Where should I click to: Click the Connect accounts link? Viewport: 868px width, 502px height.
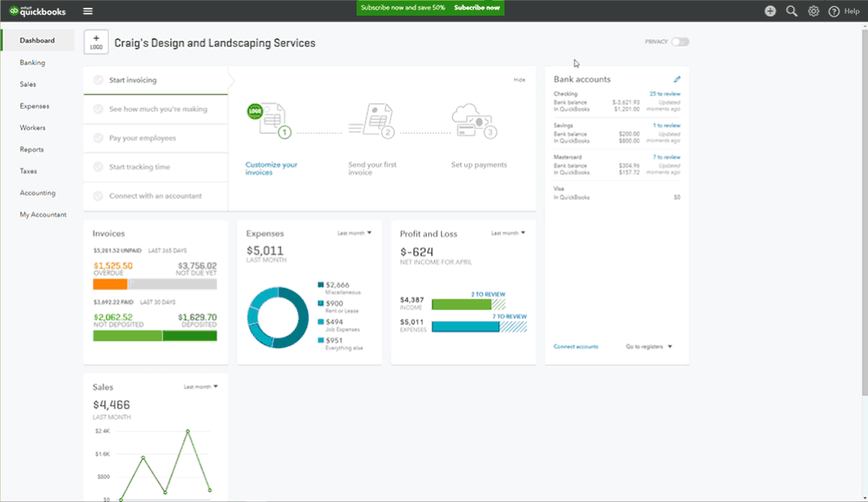point(576,346)
